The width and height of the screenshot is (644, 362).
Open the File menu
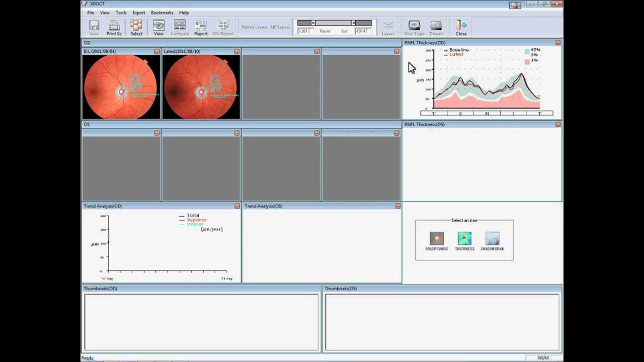pyautogui.click(x=91, y=13)
